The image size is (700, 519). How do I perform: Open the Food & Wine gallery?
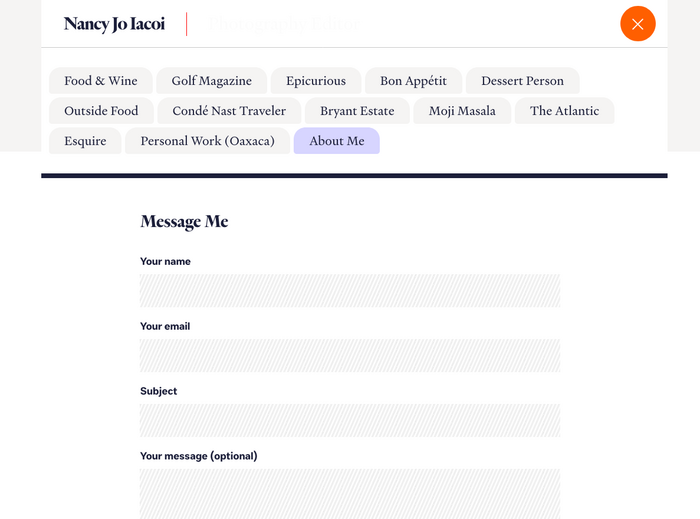click(101, 81)
